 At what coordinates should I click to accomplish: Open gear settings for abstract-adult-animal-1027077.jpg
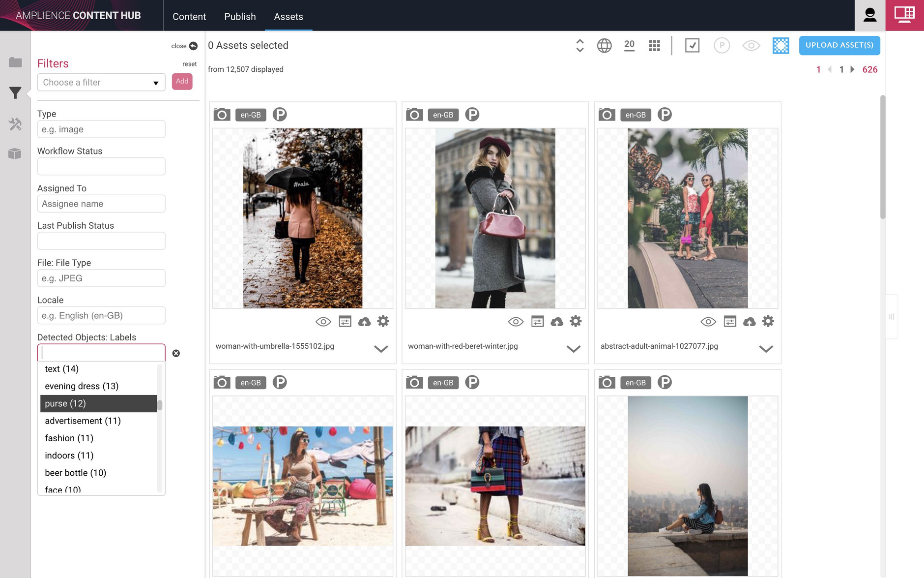768,322
